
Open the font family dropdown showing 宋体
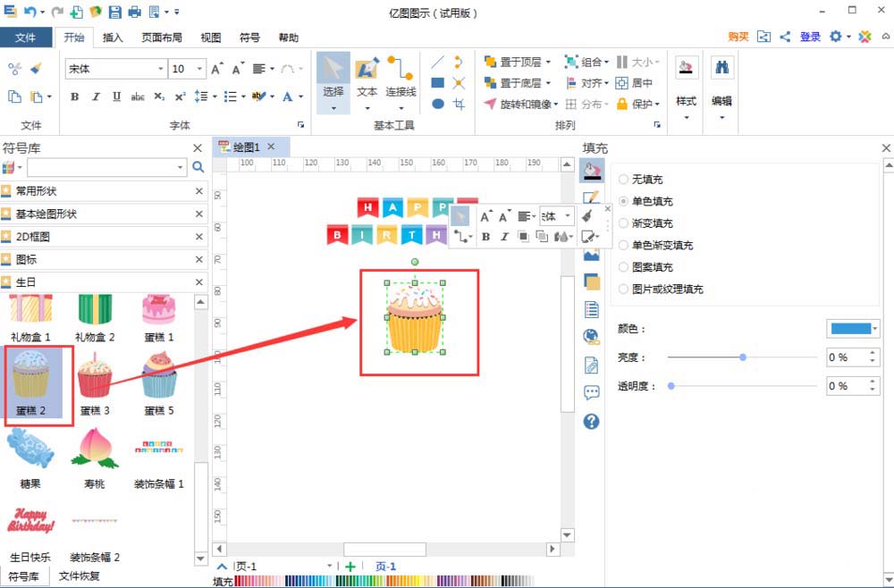159,68
